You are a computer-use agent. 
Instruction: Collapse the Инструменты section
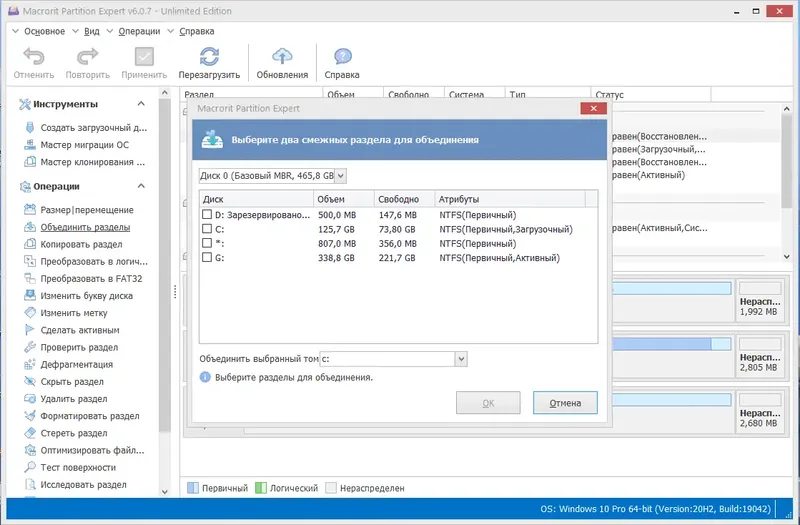[141, 104]
